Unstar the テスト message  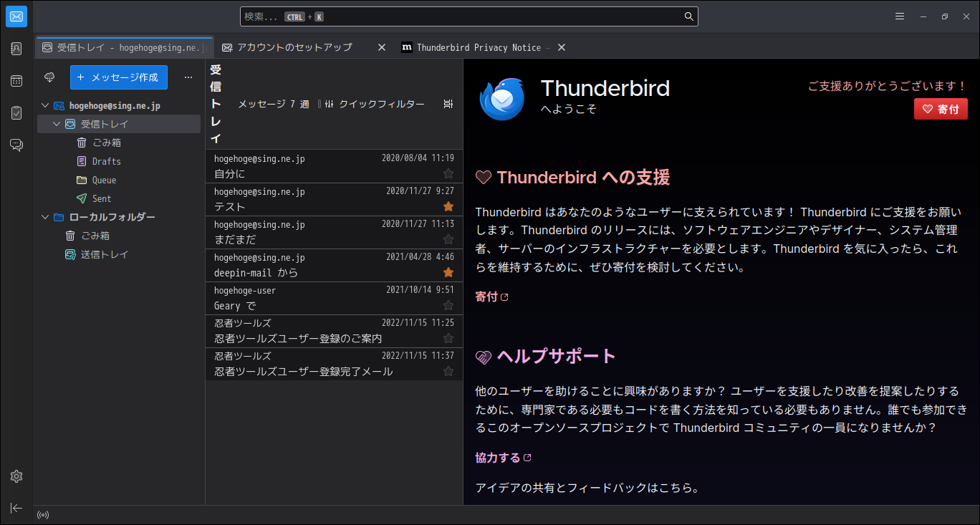click(448, 206)
